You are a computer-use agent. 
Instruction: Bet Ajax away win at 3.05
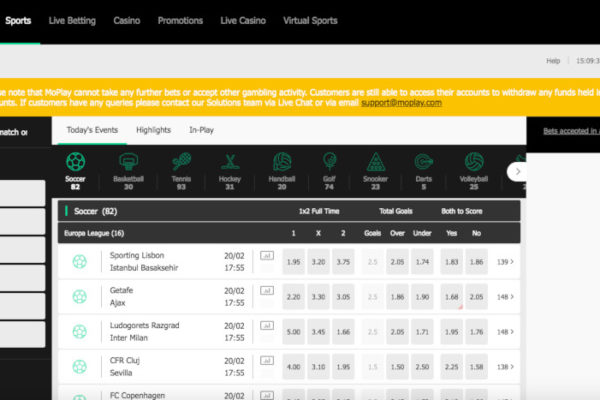pos(343,297)
